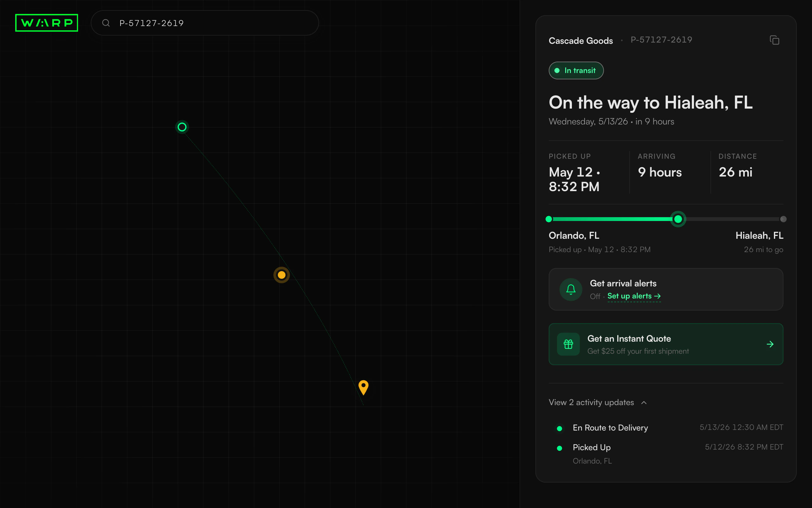Click the green dot beside Picked Up
The image size is (812, 508).
559,448
